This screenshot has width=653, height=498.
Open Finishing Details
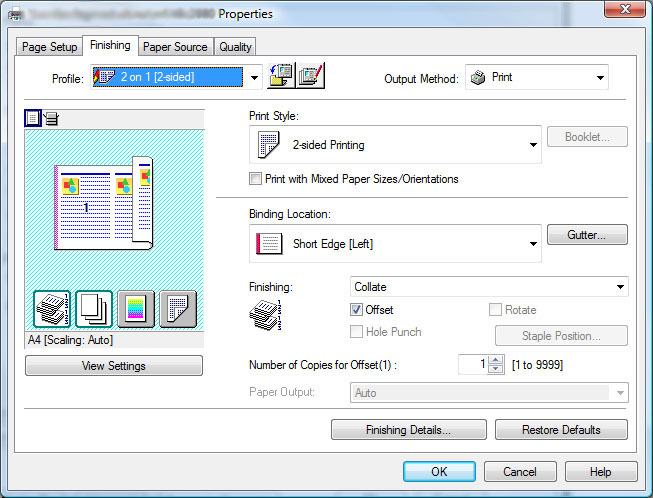click(x=409, y=429)
